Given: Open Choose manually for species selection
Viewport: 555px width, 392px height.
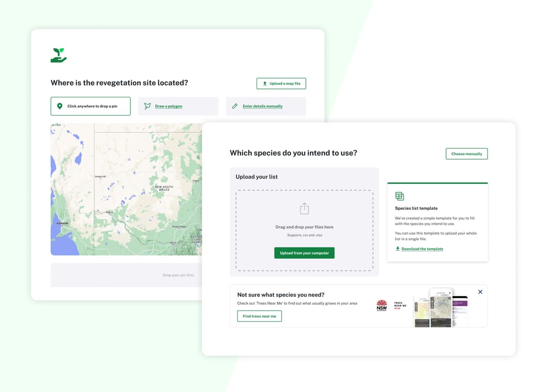Looking at the screenshot, I should 467,153.
